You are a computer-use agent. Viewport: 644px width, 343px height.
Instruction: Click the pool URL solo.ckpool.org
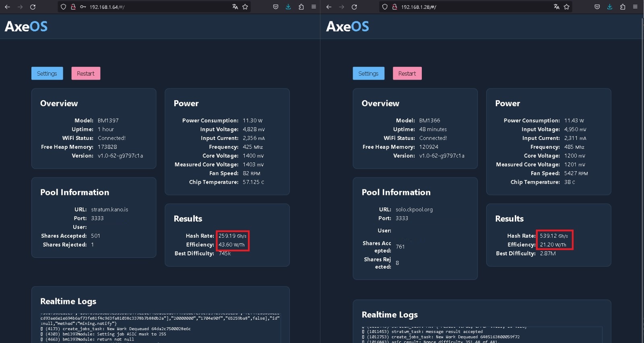tap(414, 209)
